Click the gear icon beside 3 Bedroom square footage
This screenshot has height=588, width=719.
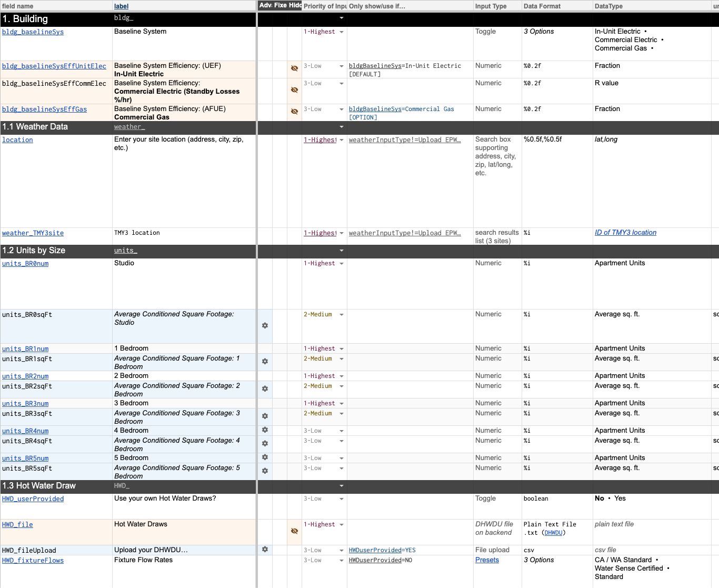pyautogui.click(x=265, y=416)
